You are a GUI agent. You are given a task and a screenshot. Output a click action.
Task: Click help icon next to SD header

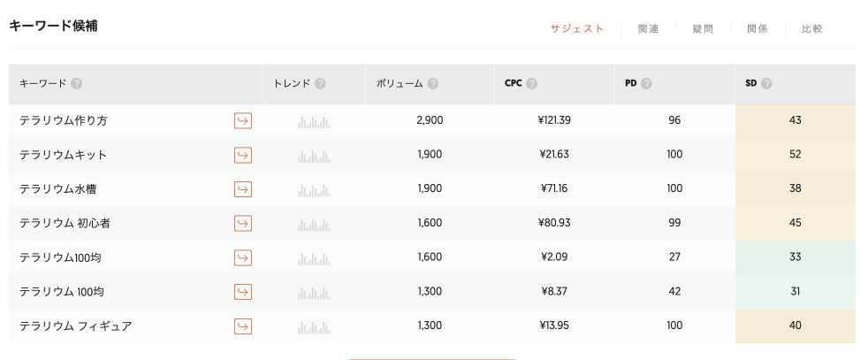766,84
